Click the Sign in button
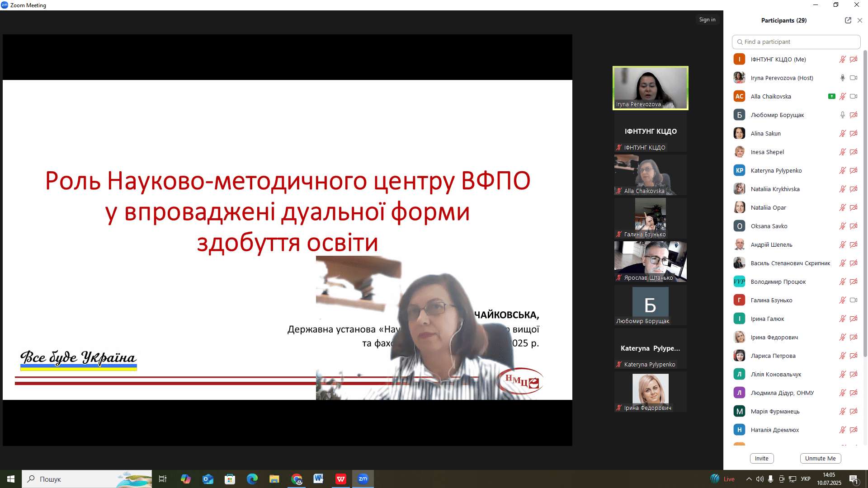Screen dimensions: 868x488 click(x=707, y=19)
